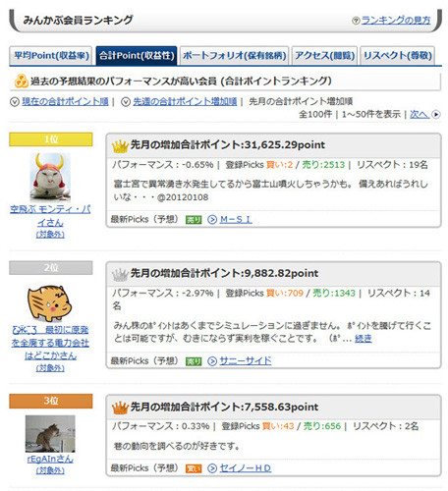Image resolution: width=448 pixels, height=491 pixels.
Task: Click the down-arrow icon before 先週の合計ポイント増加順
Action: [126, 102]
